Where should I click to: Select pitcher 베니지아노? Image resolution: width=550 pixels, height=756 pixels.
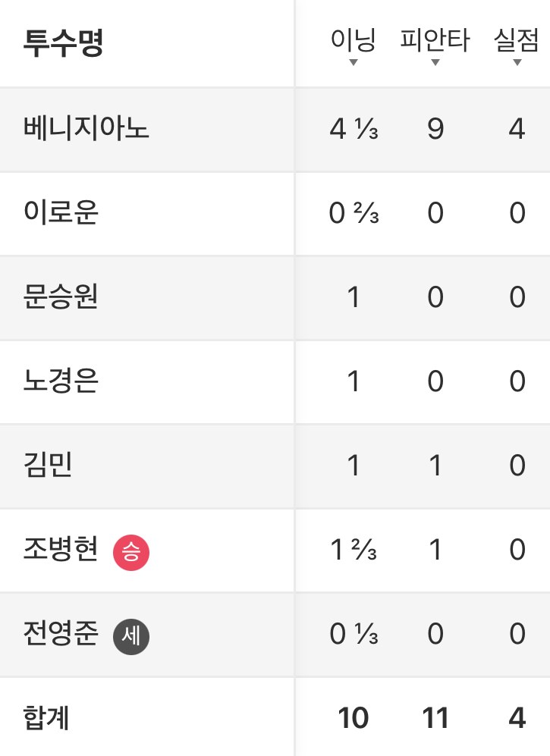(86, 129)
